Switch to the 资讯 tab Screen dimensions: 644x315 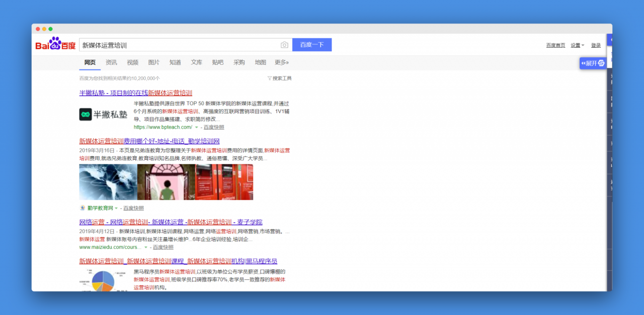[111, 62]
